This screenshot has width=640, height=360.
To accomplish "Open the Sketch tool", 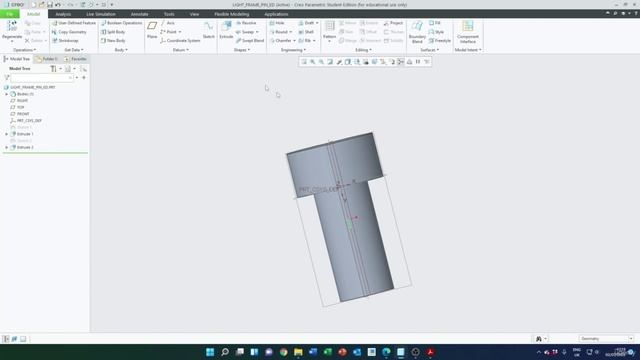I will [x=209, y=30].
